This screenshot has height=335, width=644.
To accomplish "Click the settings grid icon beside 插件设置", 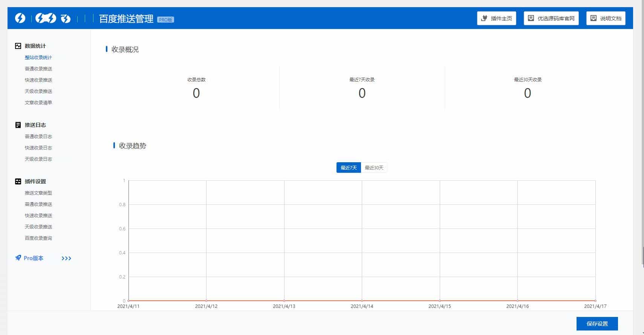I will click(x=18, y=181).
